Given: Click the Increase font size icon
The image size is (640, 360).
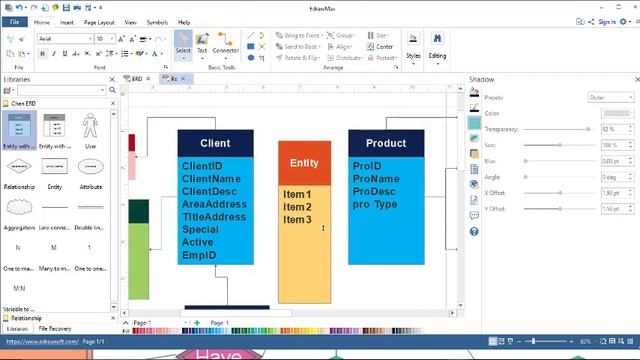Looking at the screenshot, I should tap(121, 39).
